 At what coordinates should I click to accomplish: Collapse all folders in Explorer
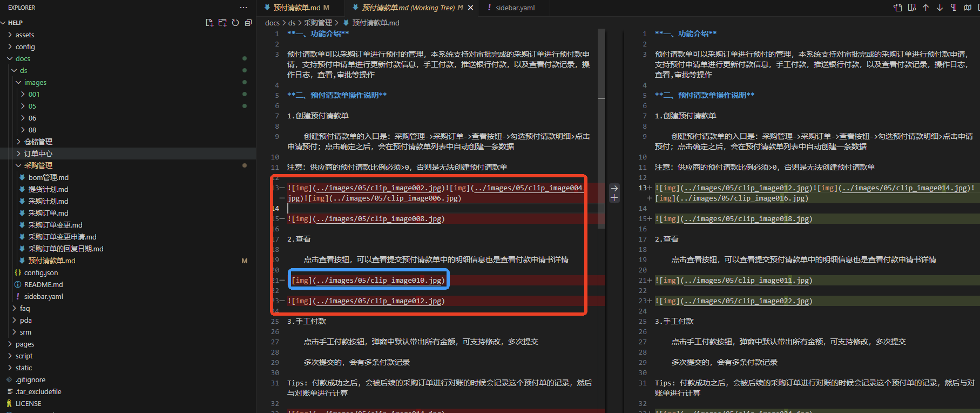248,23
